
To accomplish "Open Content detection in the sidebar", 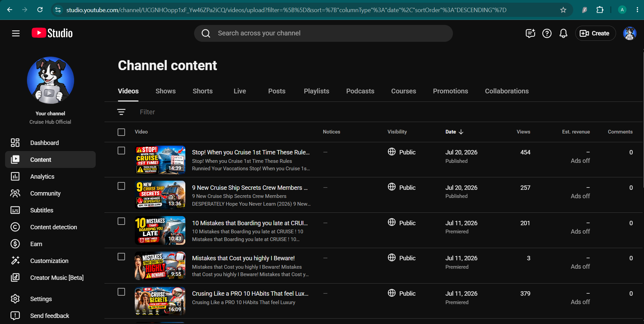I will point(51,227).
